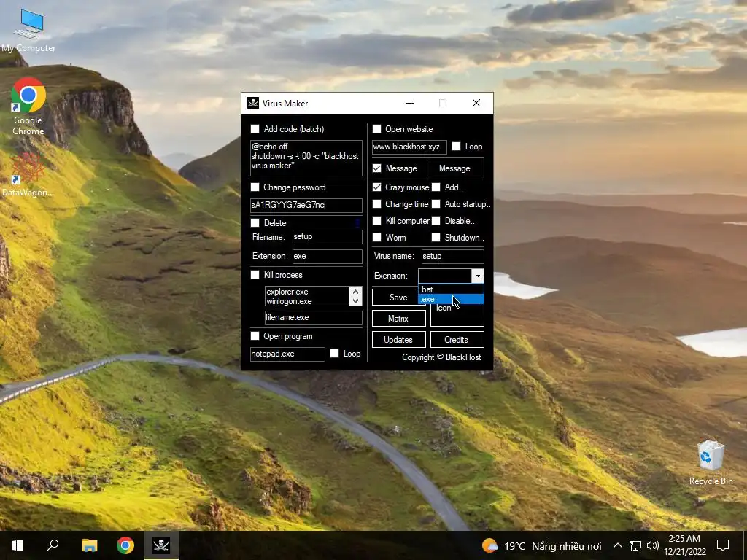Click process list scroll down arrow
Screen dimensions: 747x560
(355, 301)
